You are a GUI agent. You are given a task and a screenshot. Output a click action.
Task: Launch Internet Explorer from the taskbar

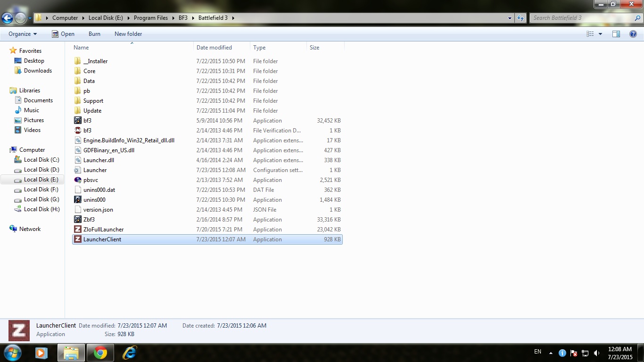(129, 353)
